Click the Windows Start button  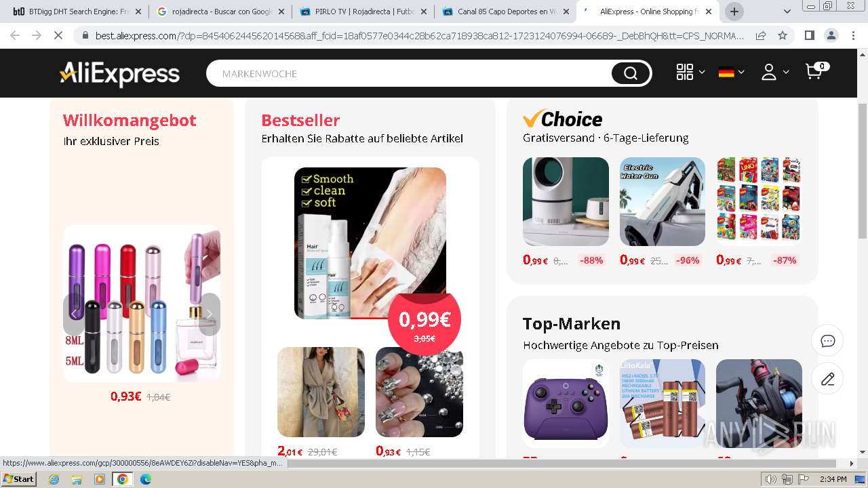click(20, 479)
